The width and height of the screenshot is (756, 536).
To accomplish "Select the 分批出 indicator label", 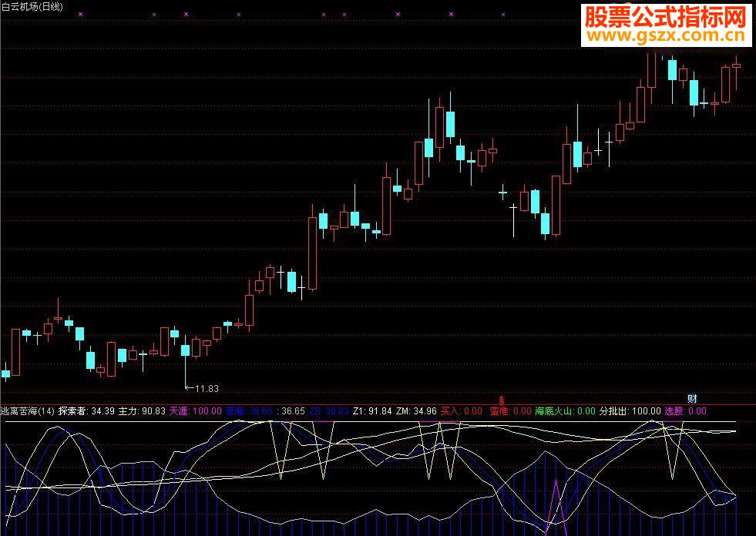I will (x=630, y=411).
